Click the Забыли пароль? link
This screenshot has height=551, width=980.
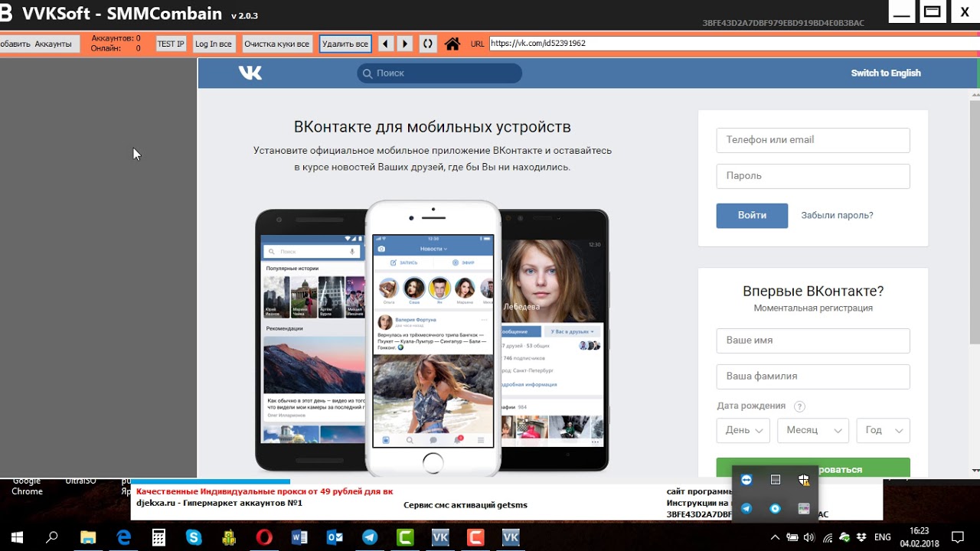coord(837,216)
